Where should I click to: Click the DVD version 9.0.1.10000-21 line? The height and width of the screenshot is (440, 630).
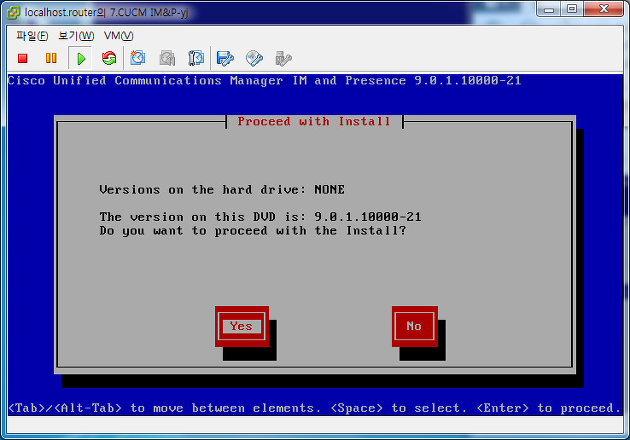260,217
